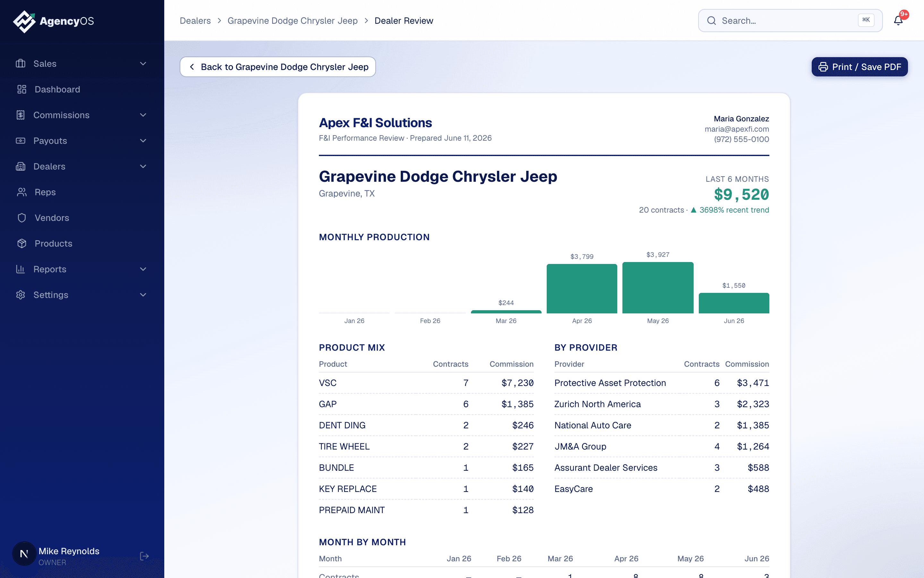The image size is (924, 578).
Task: Open Grapevine Dodge Chrysler Jeep breadcrumb
Action: (293, 21)
